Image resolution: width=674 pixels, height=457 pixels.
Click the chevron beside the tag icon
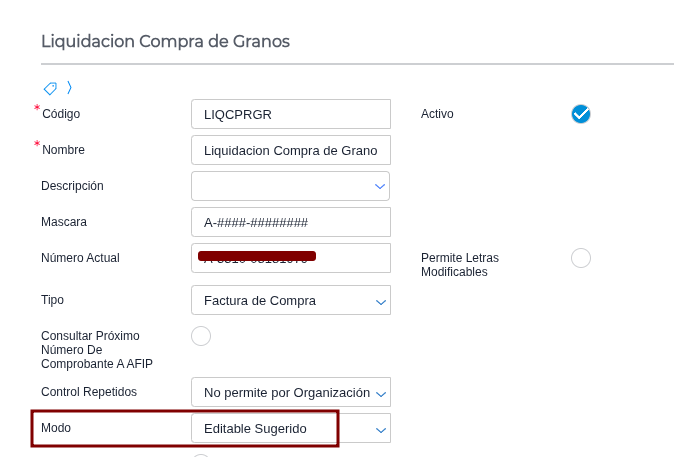[69, 88]
